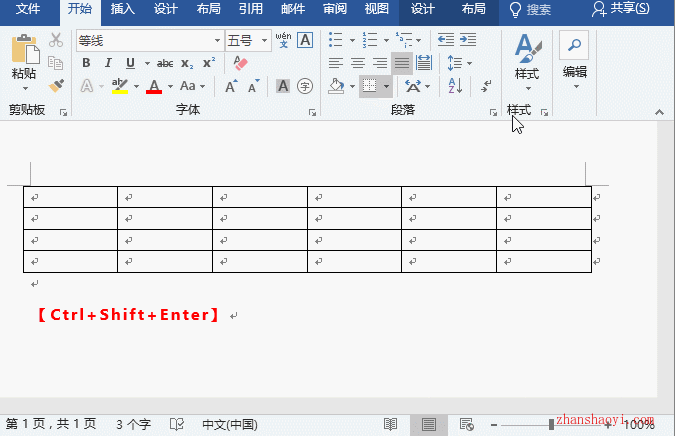Apply character shading icon

tap(283, 86)
